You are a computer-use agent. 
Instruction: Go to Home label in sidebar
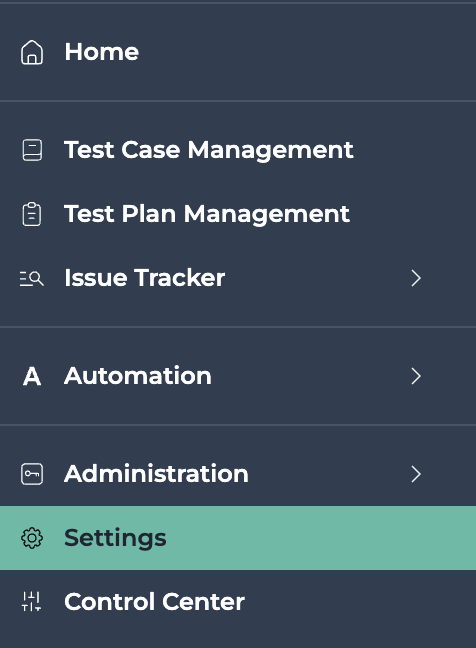(102, 52)
